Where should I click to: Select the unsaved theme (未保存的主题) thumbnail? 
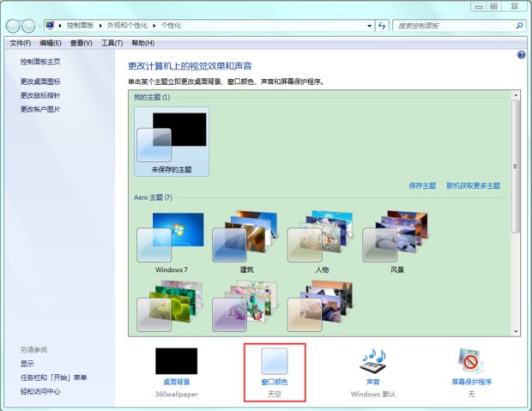point(172,142)
